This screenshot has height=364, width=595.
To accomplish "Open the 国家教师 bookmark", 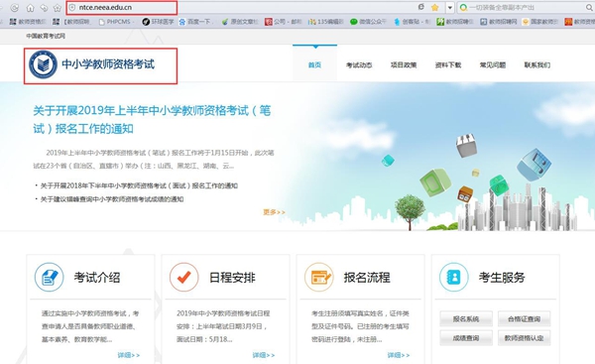I will pyautogui.click(x=540, y=22).
